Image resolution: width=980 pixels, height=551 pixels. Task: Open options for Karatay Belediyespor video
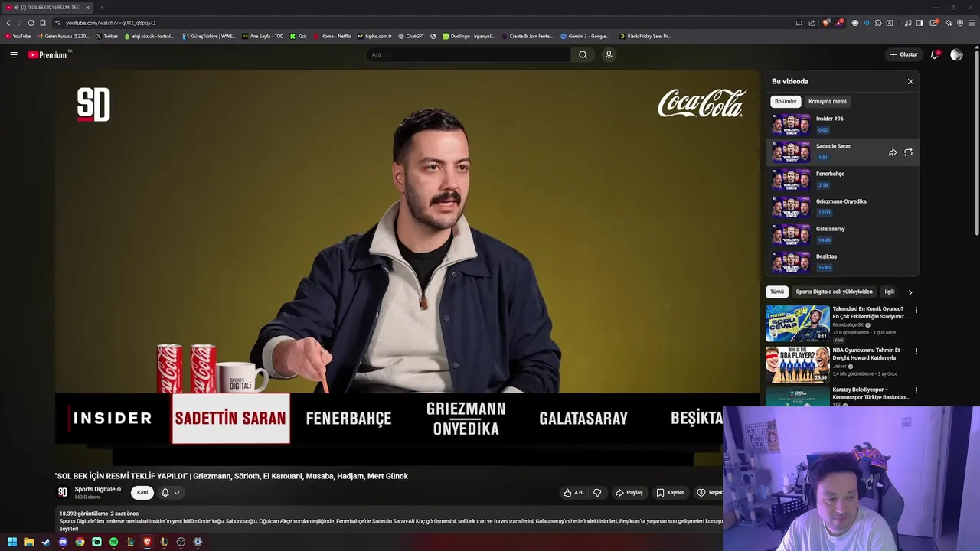[x=916, y=391]
